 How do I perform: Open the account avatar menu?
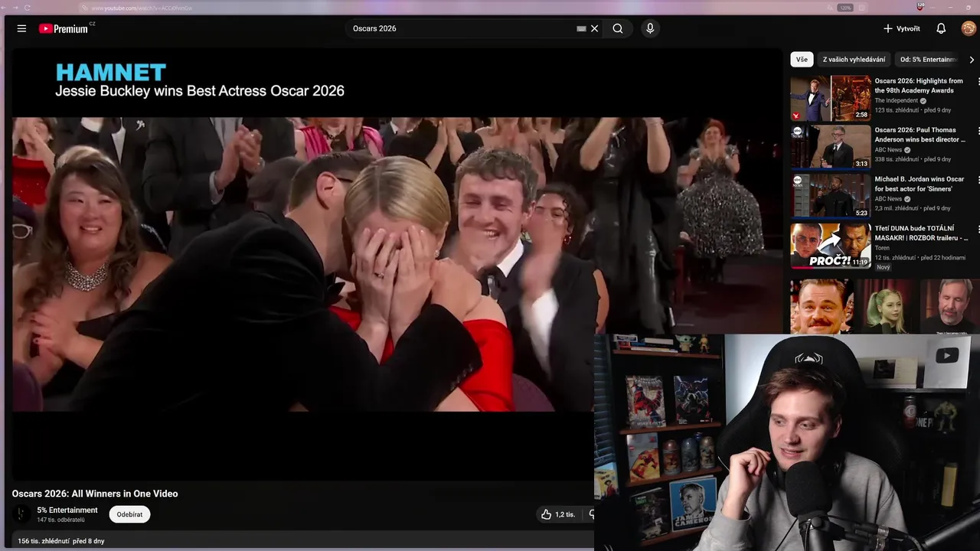click(x=969, y=28)
